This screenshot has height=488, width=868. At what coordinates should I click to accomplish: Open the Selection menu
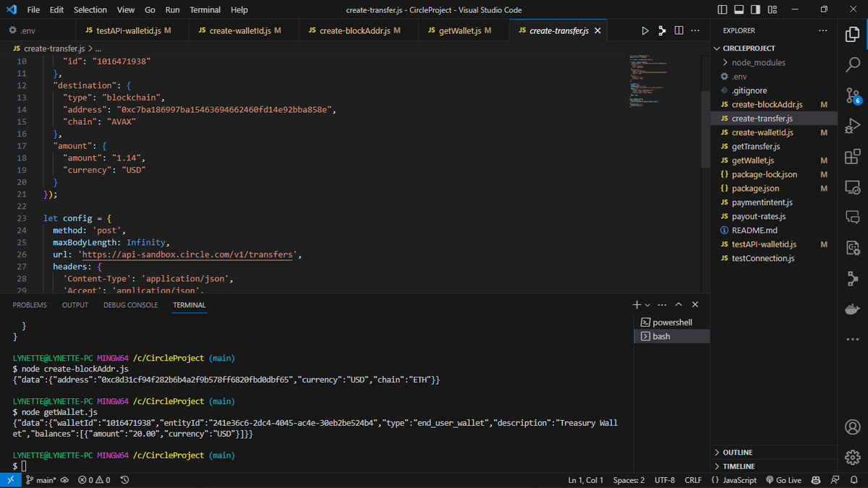coord(90,10)
